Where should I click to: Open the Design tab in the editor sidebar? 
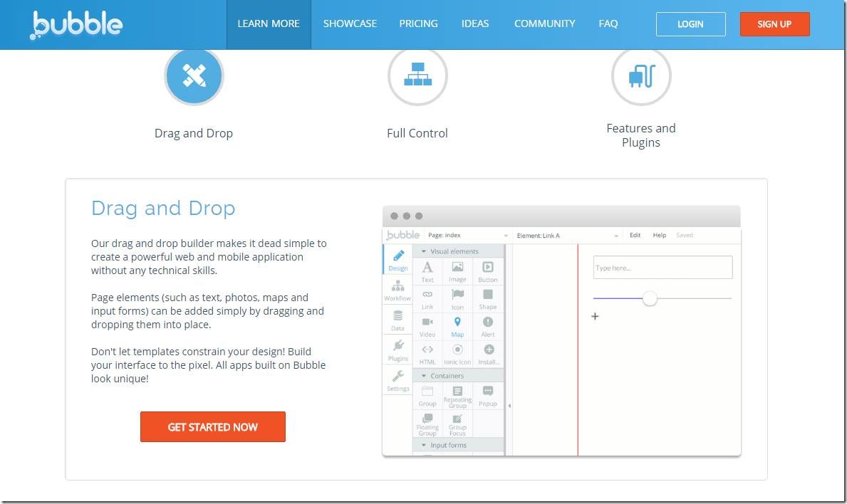398,260
